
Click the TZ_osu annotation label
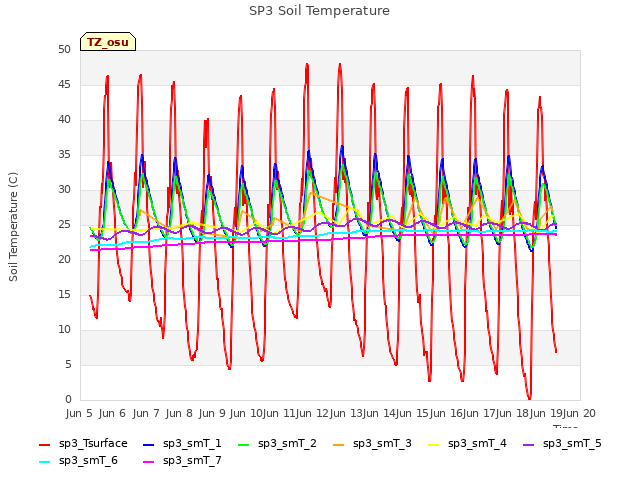(108, 42)
